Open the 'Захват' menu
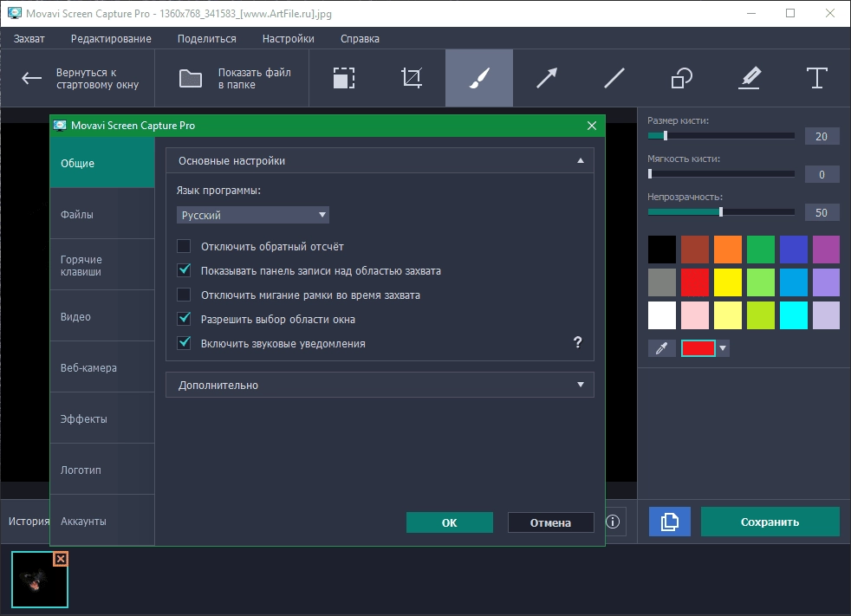 (29, 38)
